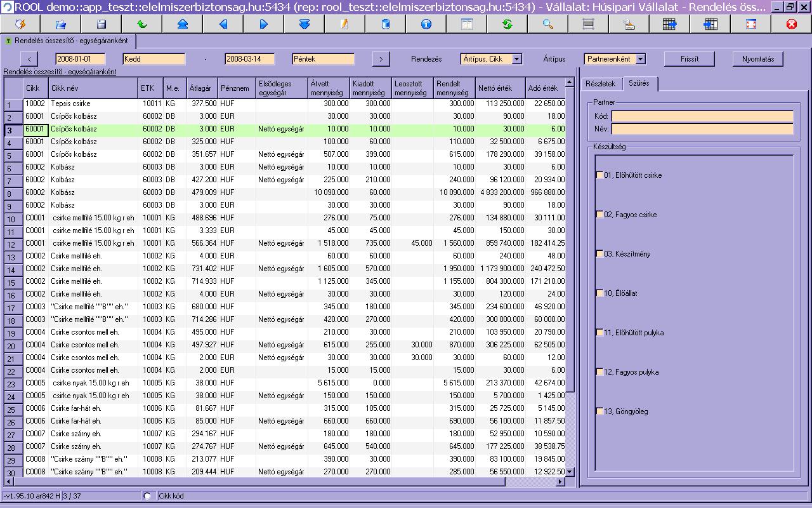Check the 02, Fagyos csirke option
This screenshot has height=508, width=812.
click(x=600, y=215)
